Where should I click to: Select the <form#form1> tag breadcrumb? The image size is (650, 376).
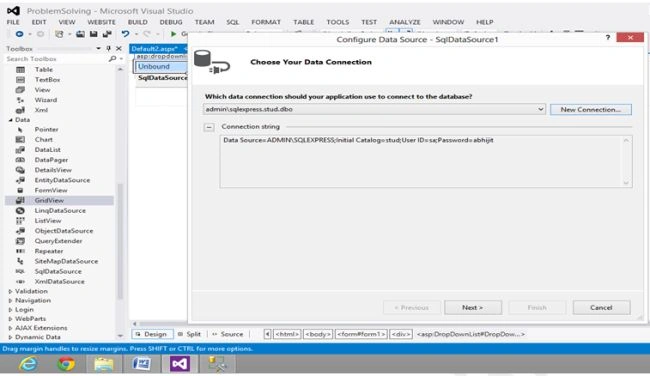tap(361, 334)
